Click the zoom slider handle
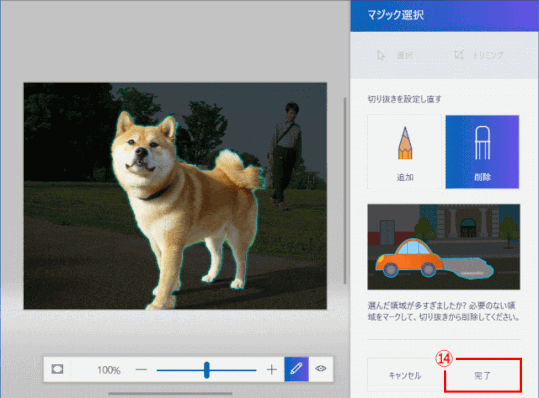This screenshot has width=539, height=398. [x=207, y=370]
